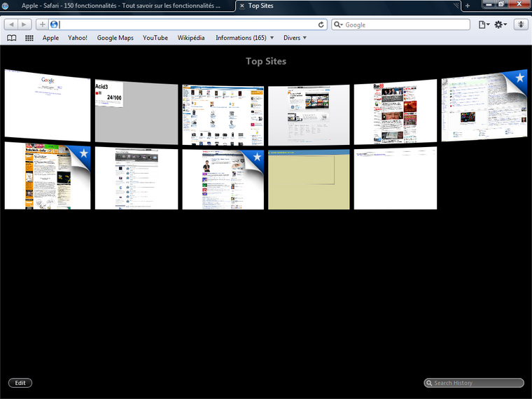This screenshot has width=532, height=399.
Task: Show all bookmarks with the book icon
Action: click(x=11, y=38)
